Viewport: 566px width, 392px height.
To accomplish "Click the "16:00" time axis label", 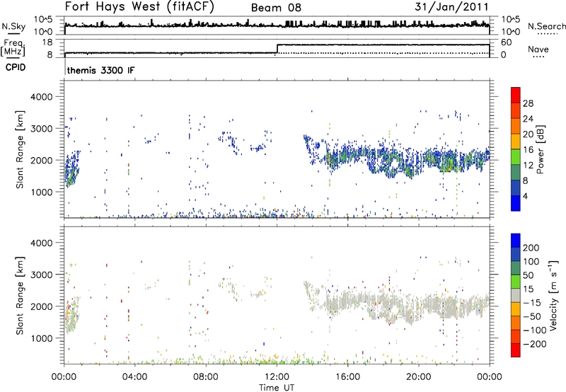I will 347,377.
